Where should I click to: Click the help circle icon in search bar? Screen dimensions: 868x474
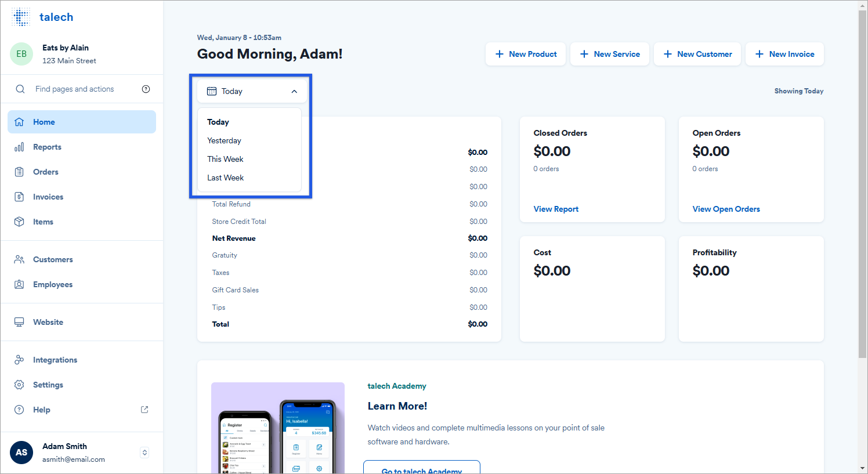146,89
